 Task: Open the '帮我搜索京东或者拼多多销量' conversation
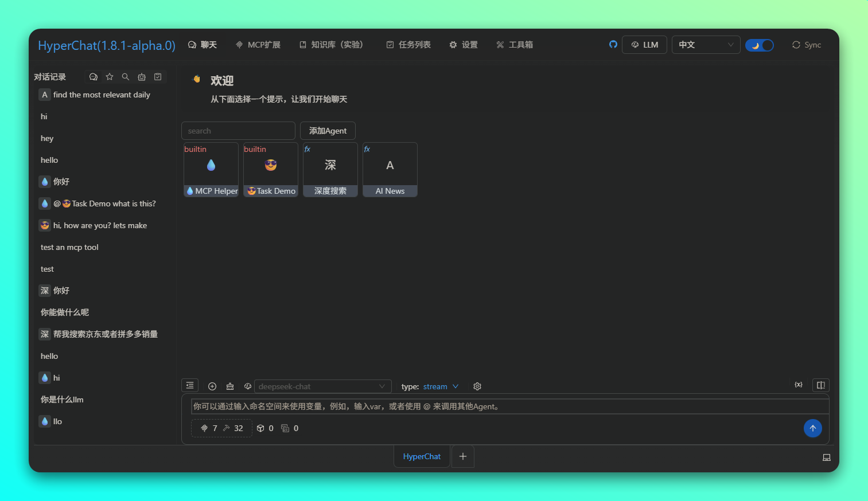(x=103, y=334)
